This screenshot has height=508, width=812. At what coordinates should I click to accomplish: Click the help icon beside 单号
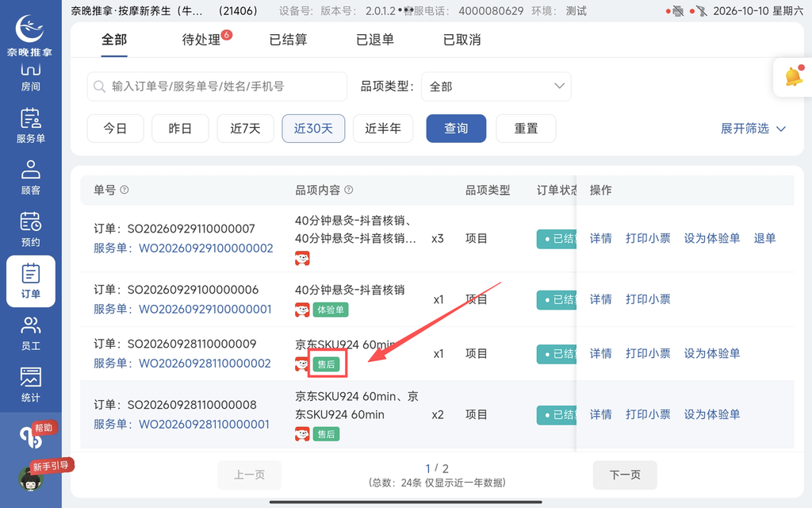click(124, 190)
